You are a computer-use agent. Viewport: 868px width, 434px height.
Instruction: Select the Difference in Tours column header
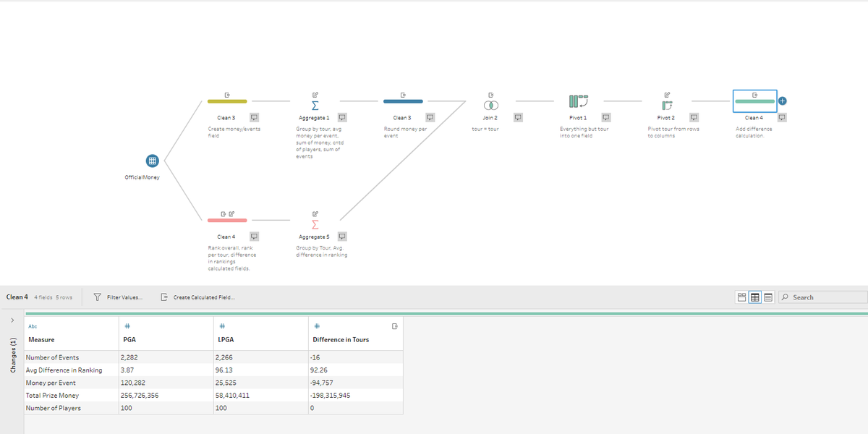341,339
